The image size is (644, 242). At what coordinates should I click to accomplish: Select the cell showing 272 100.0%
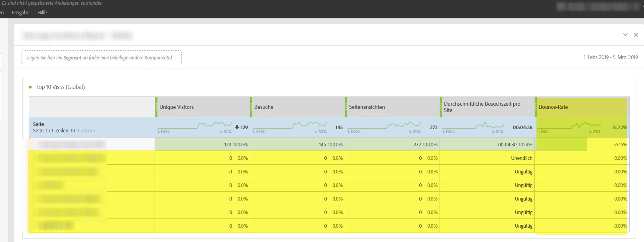click(x=393, y=144)
